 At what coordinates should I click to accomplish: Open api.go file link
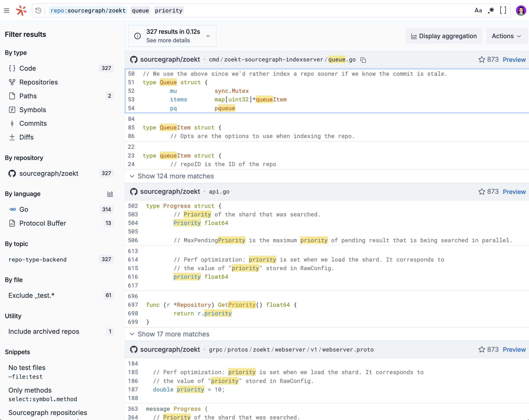point(219,192)
